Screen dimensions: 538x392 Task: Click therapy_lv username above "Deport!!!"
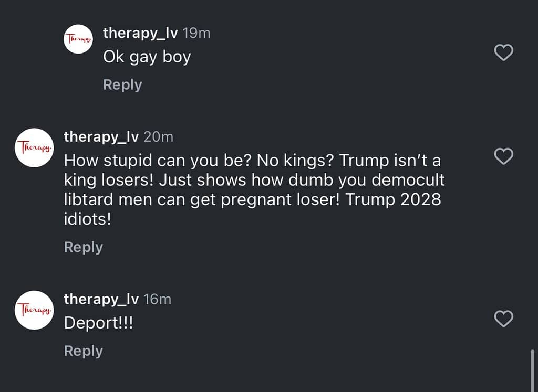pos(101,299)
